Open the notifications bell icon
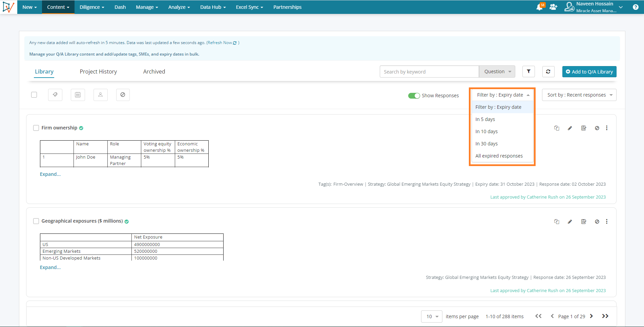 tap(540, 7)
